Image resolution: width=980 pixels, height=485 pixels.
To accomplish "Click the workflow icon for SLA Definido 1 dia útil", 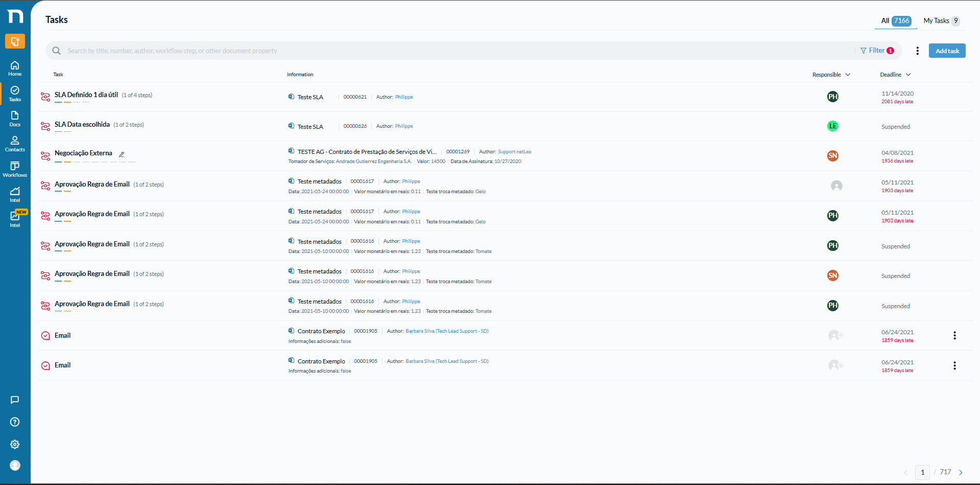I will coord(45,97).
